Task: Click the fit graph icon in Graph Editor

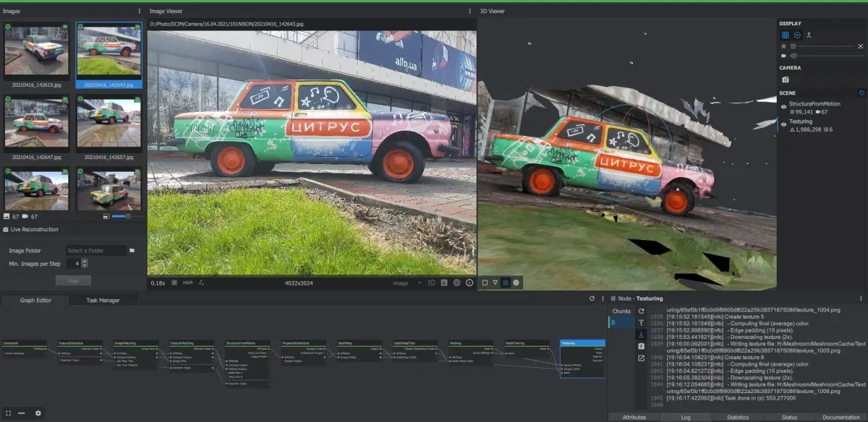Action: tap(9, 413)
